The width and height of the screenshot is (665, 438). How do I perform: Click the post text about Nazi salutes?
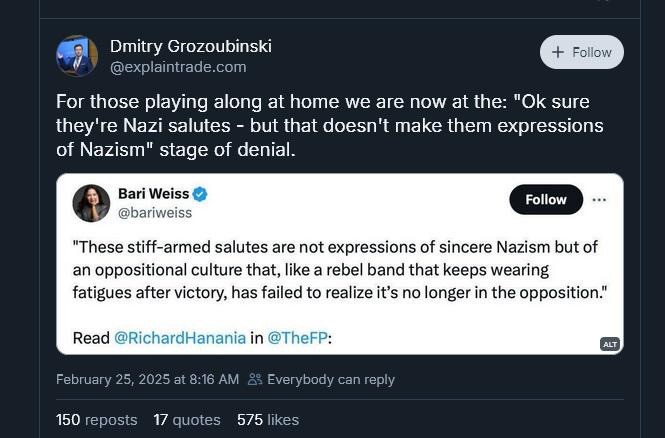330,126
